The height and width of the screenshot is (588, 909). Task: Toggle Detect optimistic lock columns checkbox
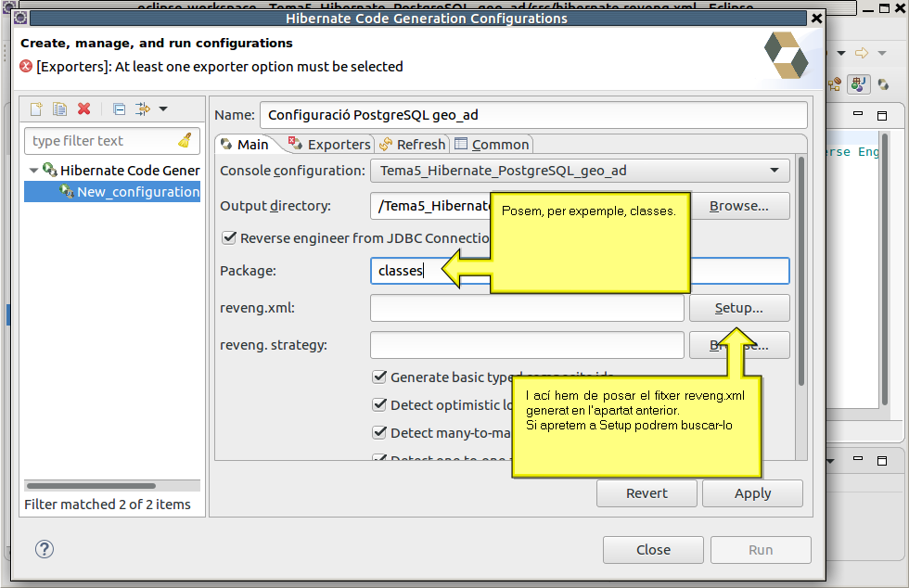tap(379, 404)
